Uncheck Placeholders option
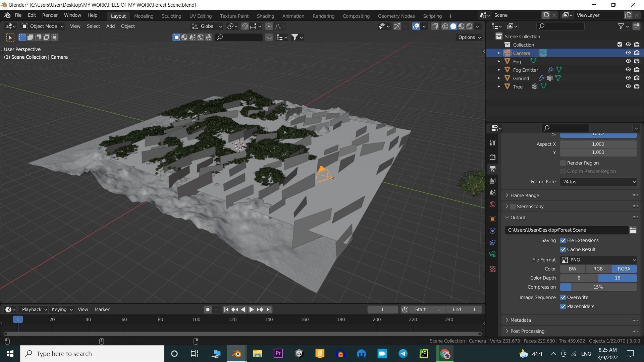 [x=563, y=306]
